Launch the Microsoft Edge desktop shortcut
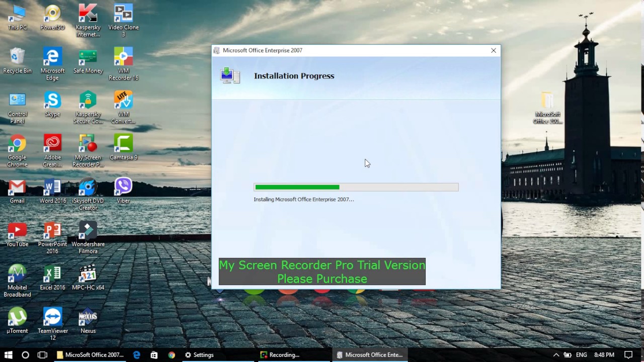644x362 pixels. click(52, 64)
